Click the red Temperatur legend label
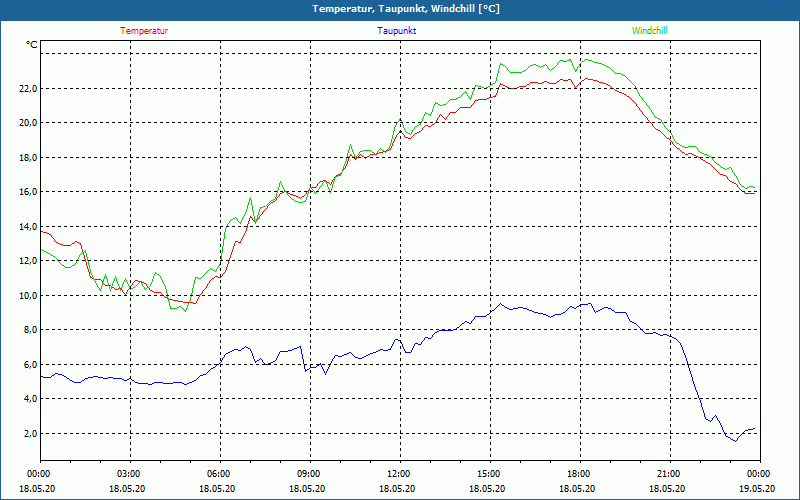This screenshot has width=800, height=500. coord(144,31)
